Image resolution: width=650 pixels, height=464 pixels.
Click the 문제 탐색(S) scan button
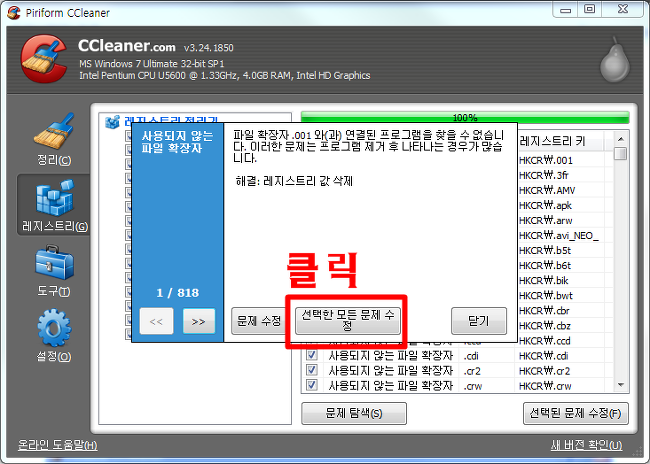(354, 413)
